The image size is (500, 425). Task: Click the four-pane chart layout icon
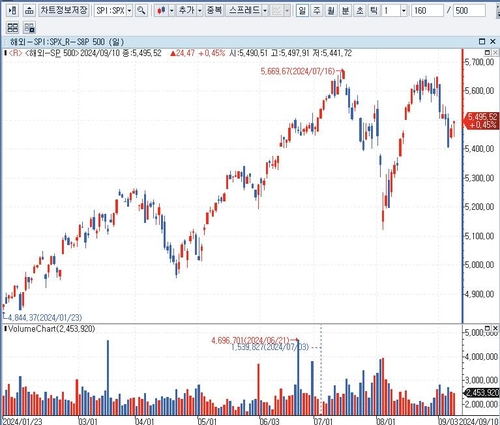click(x=13, y=27)
